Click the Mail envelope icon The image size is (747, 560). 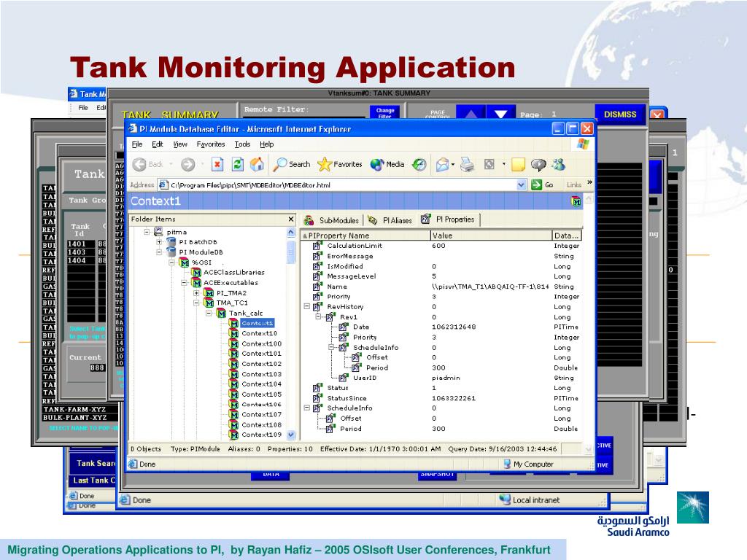coord(443,164)
